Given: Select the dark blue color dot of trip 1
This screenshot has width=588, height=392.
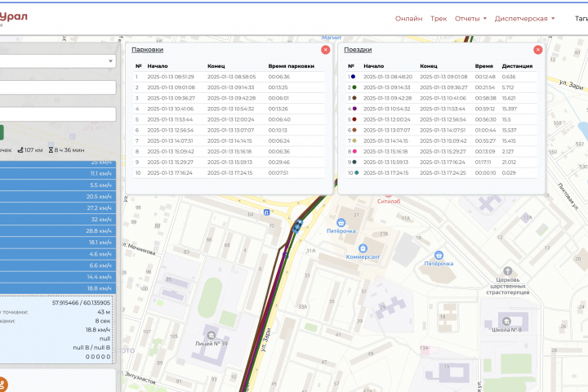Looking at the screenshot, I should [353, 77].
